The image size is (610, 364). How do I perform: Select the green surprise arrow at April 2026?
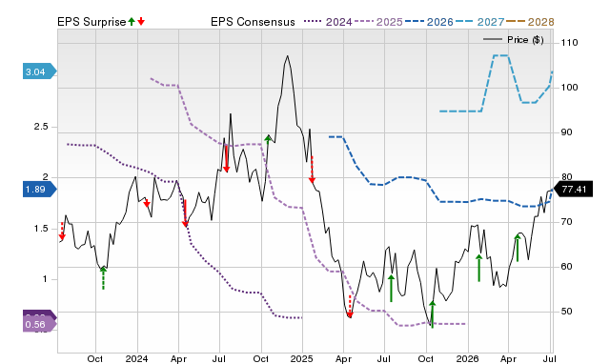(518, 248)
